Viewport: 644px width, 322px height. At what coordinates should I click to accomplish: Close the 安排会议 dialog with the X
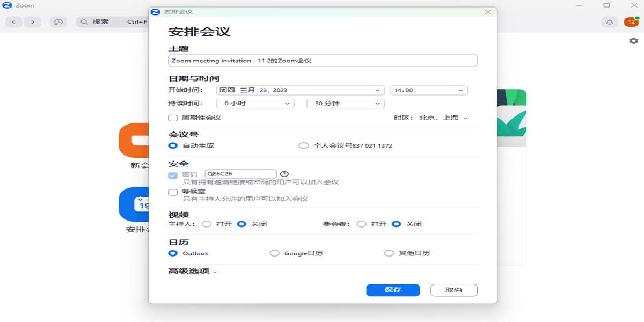click(x=488, y=12)
